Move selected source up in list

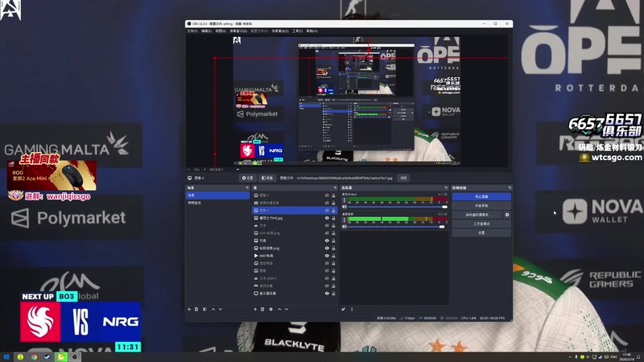pyautogui.click(x=279, y=309)
